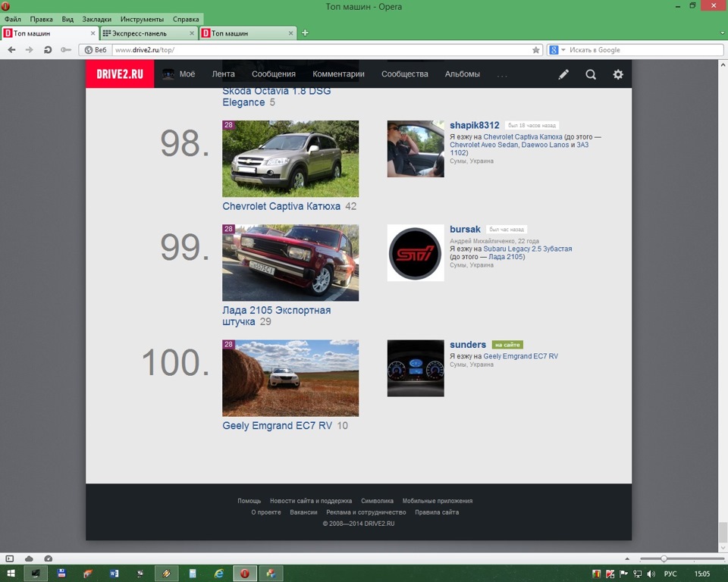Open the Файл menu
Viewport: 728px width, 582px height.
13,19
